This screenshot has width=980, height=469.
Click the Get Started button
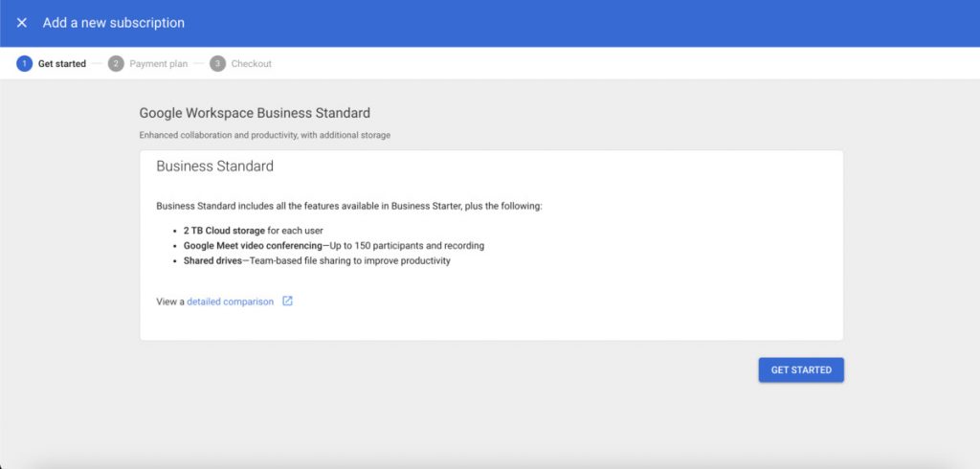(801, 369)
